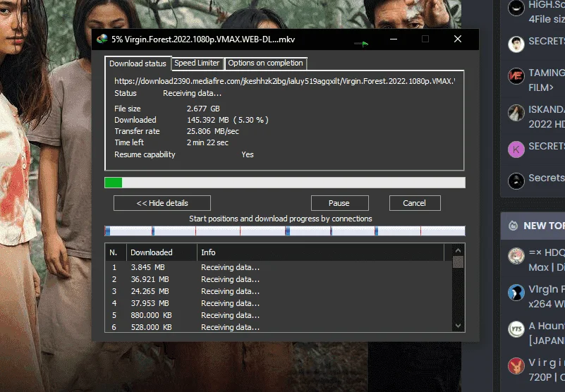The width and height of the screenshot is (565, 392).
Task: Close the download dialog window
Action: (458, 39)
